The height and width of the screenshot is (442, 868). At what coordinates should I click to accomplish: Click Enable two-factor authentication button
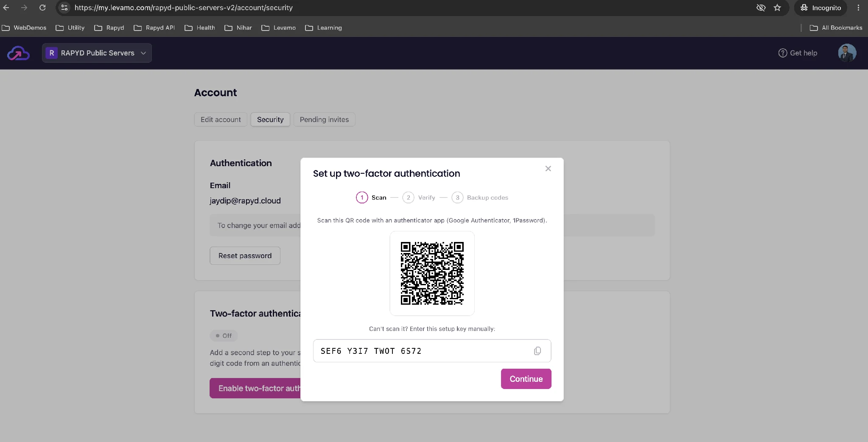(255, 388)
